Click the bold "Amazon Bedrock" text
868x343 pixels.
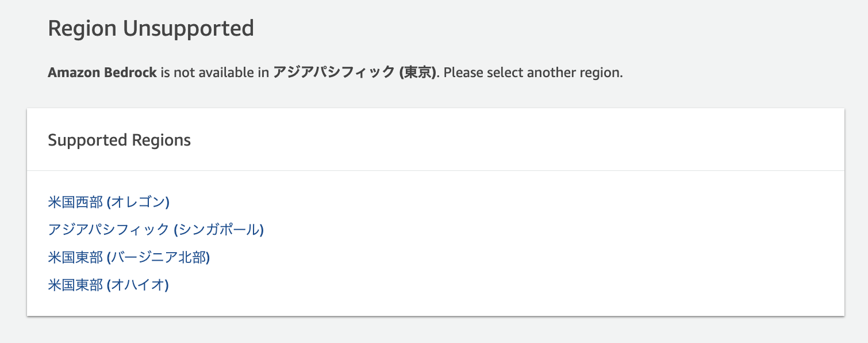pyautogui.click(x=102, y=73)
